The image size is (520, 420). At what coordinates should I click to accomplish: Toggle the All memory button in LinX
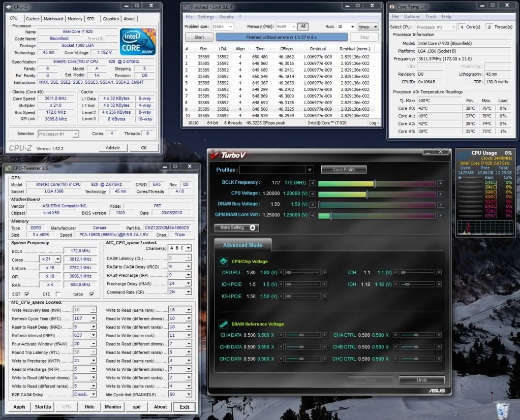tap(303, 26)
